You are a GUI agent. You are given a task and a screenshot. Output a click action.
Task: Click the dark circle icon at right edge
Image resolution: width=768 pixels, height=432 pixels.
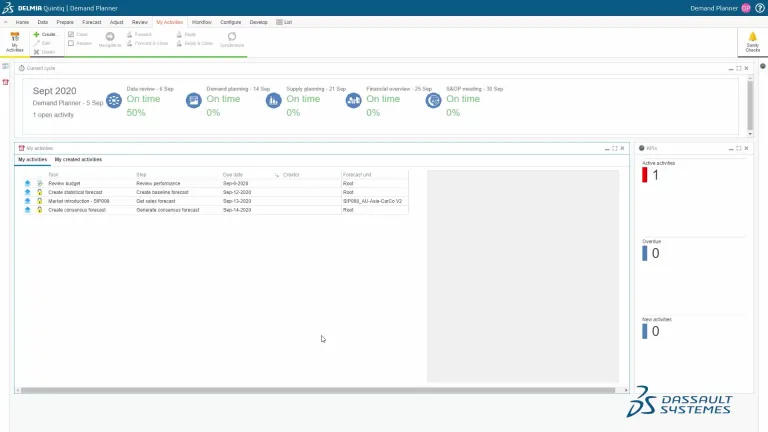tap(763, 66)
